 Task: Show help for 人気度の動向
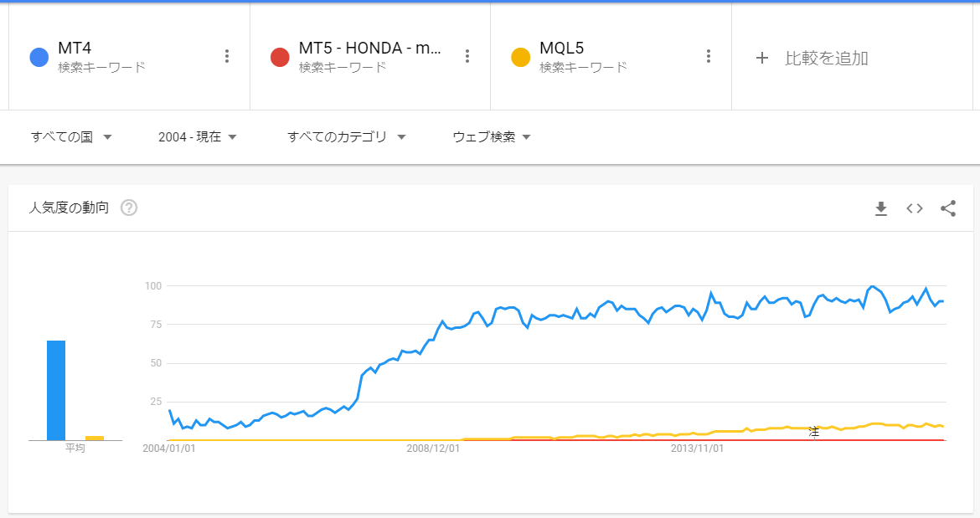click(129, 208)
